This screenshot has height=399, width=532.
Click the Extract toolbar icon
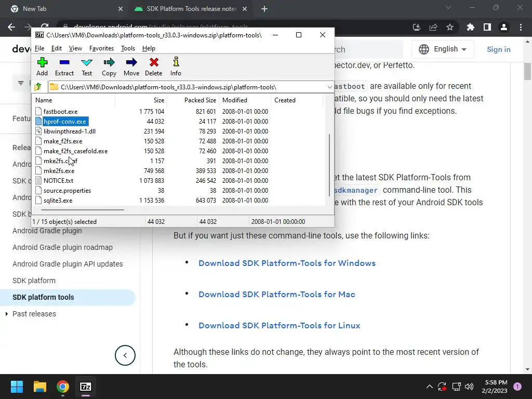64,66
